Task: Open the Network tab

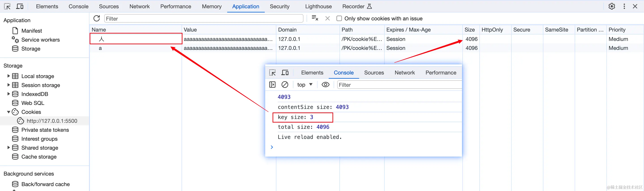Action: pyautogui.click(x=140, y=6)
